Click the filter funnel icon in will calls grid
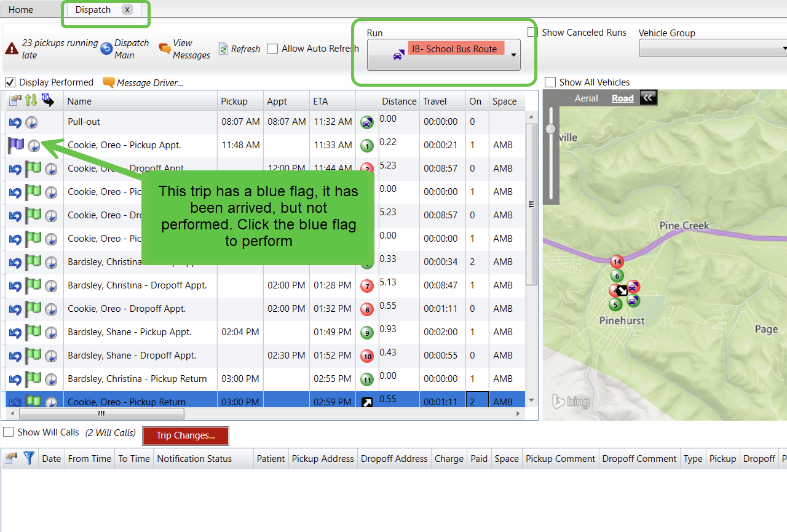787x532 pixels. tap(29, 458)
